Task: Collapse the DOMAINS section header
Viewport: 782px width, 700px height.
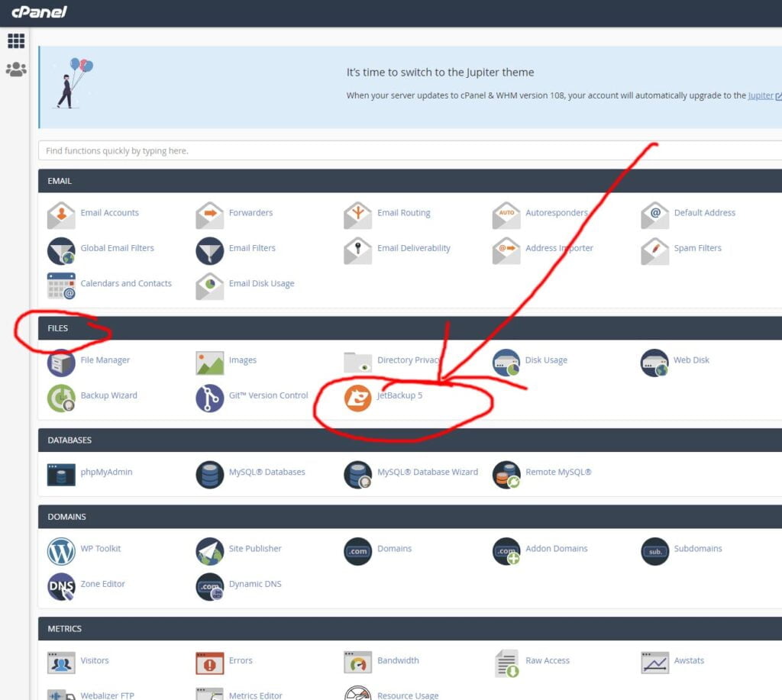Action: pos(410,517)
